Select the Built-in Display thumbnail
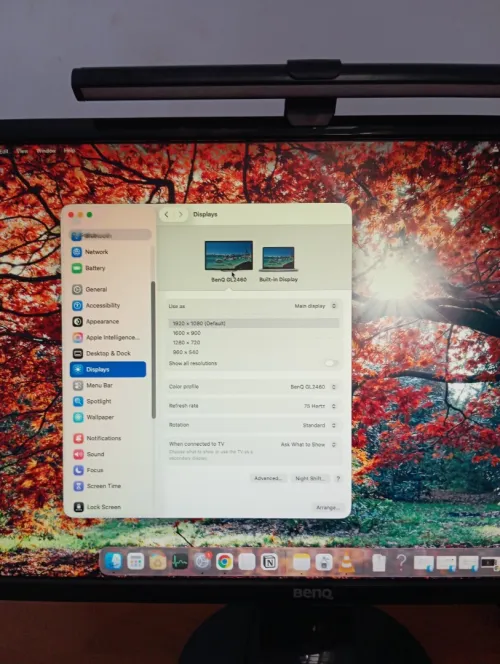 pos(278,259)
